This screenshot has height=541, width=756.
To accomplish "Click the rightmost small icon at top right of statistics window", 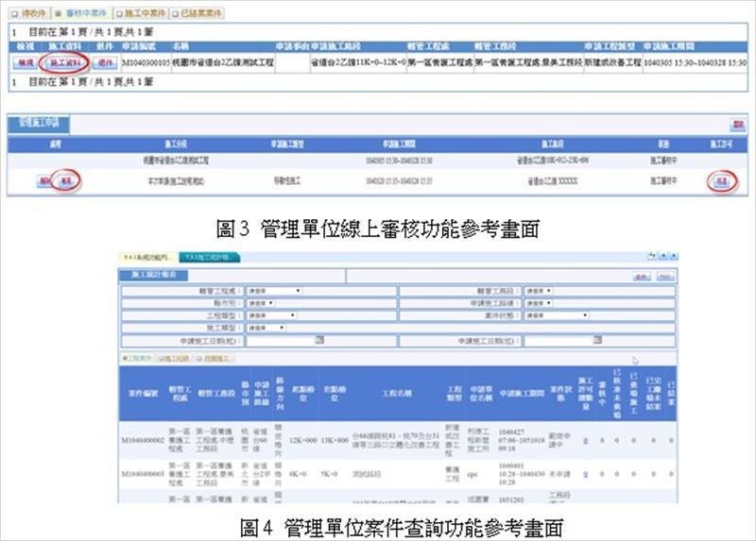I will pyautogui.click(x=674, y=256).
